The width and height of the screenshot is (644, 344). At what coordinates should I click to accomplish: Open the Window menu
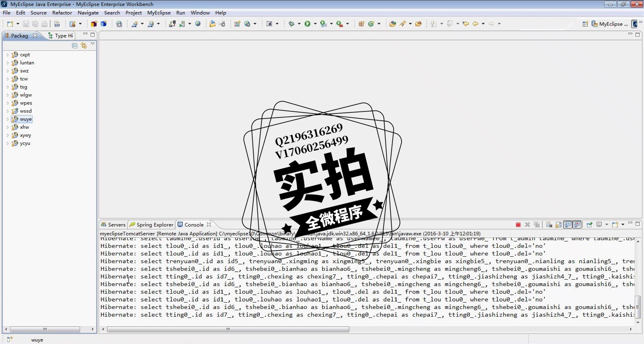(x=200, y=12)
